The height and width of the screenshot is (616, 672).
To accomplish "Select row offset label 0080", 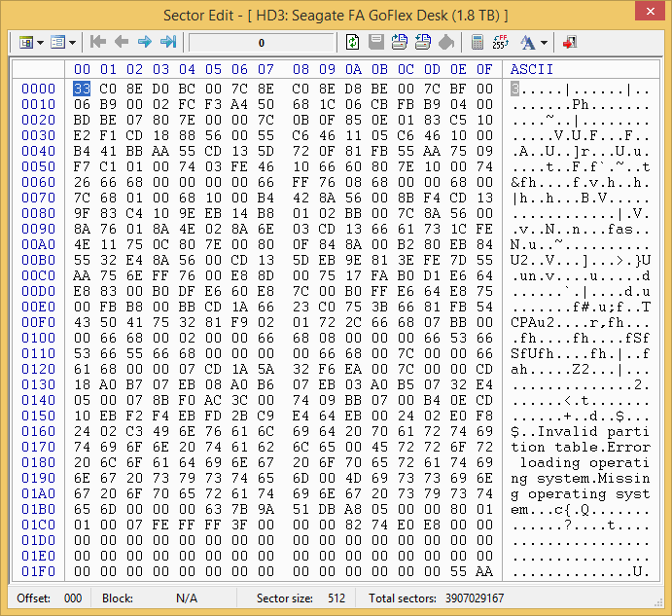I will [x=39, y=213].
